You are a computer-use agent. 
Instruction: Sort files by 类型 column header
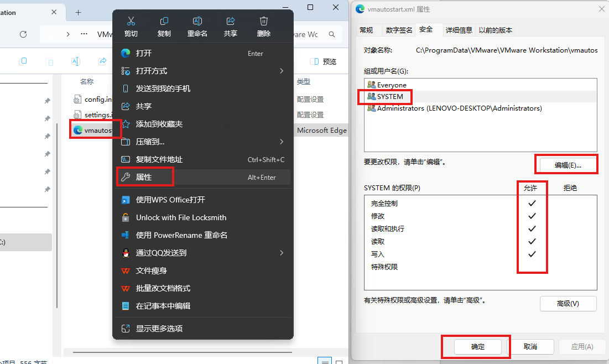tap(304, 81)
